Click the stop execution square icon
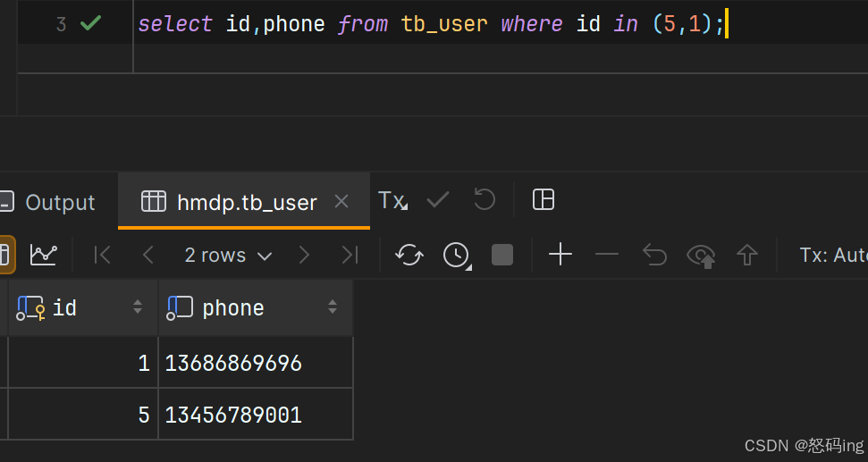This screenshot has height=462, width=868. [x=502, y=256]
